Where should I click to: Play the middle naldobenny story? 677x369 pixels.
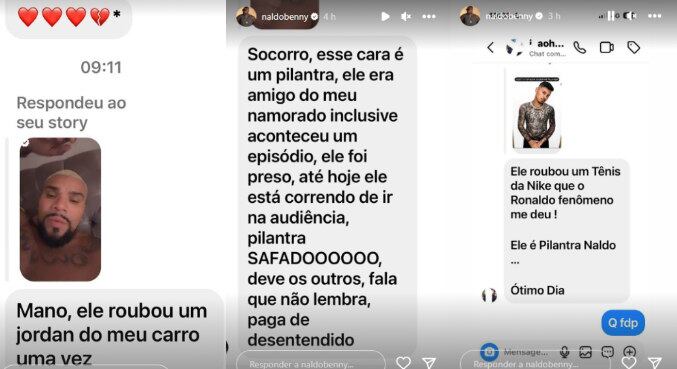[386, 17]
